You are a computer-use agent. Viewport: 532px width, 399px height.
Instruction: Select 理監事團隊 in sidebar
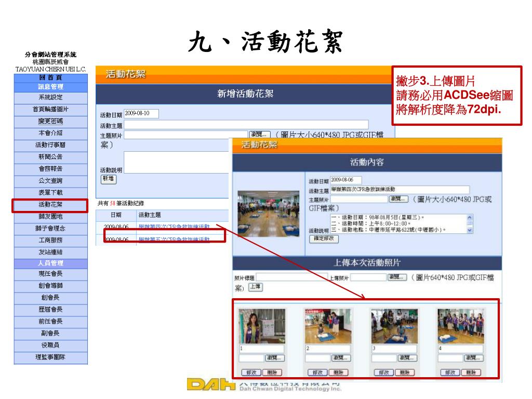50,357
